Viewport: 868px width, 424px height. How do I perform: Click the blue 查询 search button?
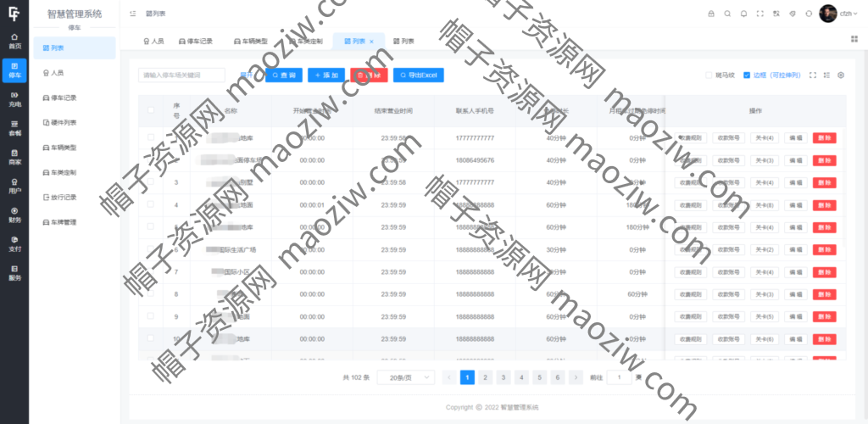point(284,75)
